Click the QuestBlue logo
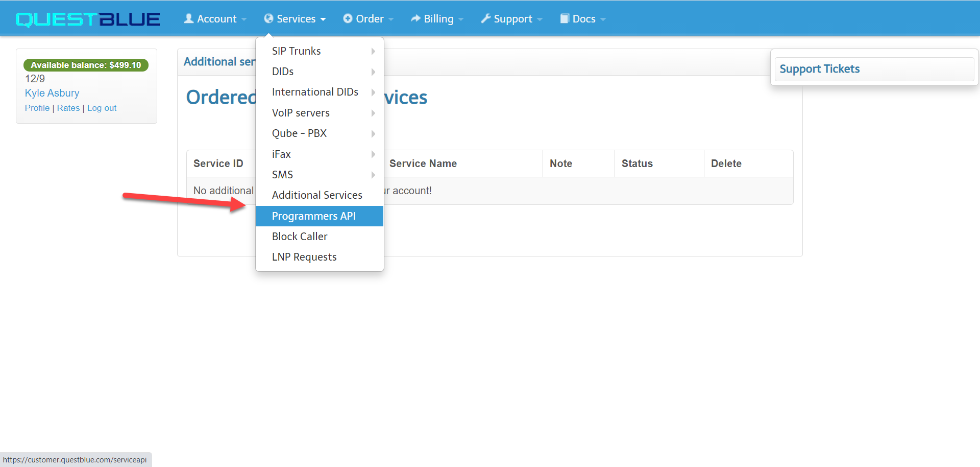 click(x=88, y=19)
